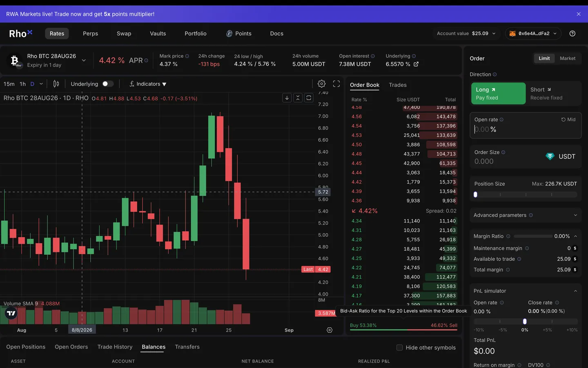Select Long Pay fixed direction
The height and width of the screenshot is (368, 588).
(498, 94)
